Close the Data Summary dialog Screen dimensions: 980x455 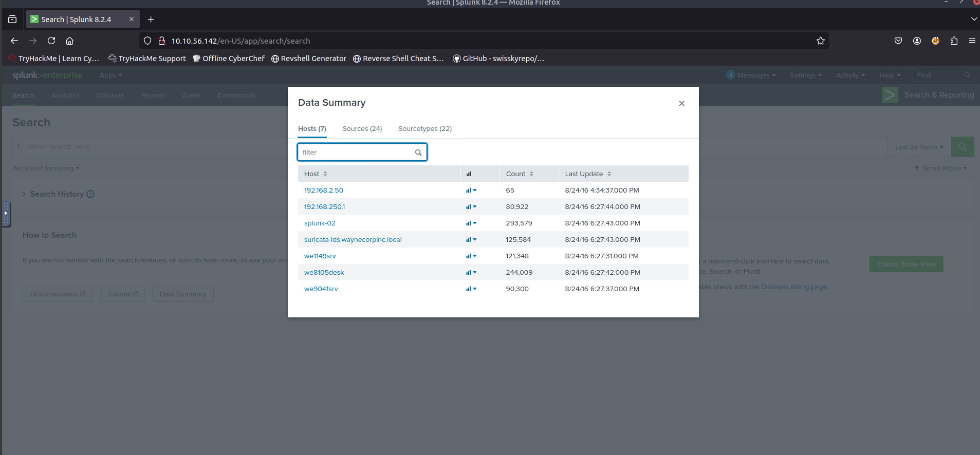click(x=681, y=103)
